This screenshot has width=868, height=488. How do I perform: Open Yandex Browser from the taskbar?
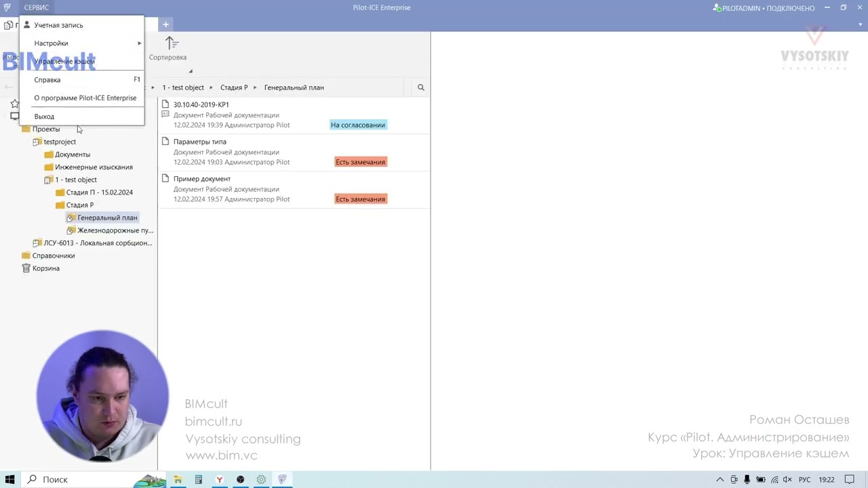click(220, 480)
